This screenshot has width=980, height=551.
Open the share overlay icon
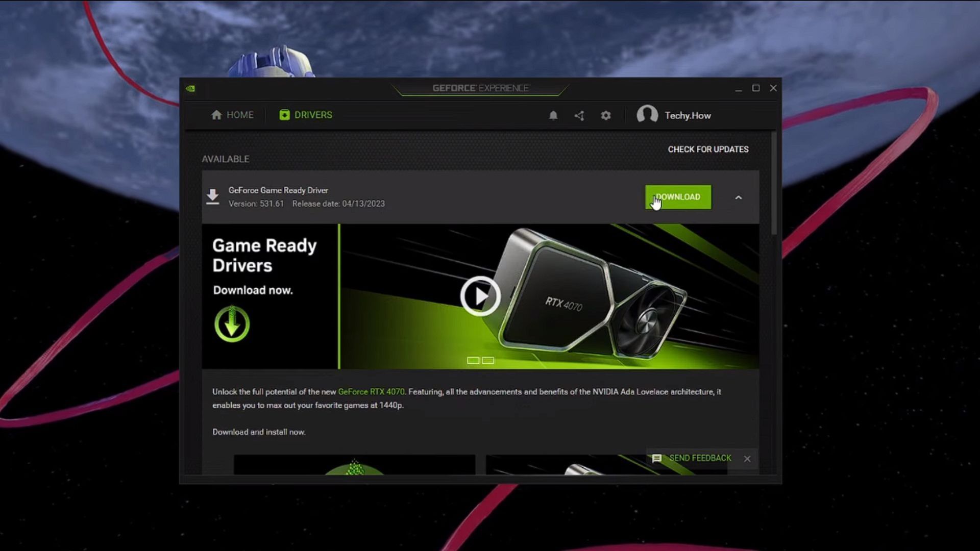[579, 116]
